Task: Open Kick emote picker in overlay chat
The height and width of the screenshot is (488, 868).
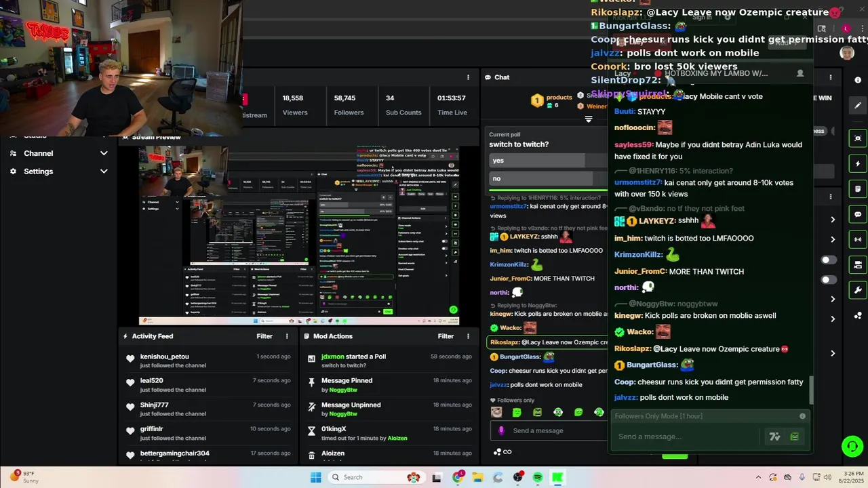Action: click(x=795, y=436)
